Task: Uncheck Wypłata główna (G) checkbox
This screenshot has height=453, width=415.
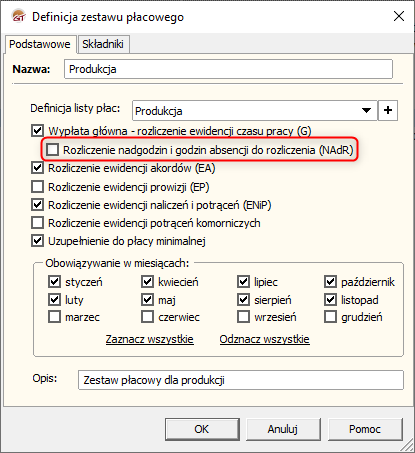Action: (x=37, y=131)
